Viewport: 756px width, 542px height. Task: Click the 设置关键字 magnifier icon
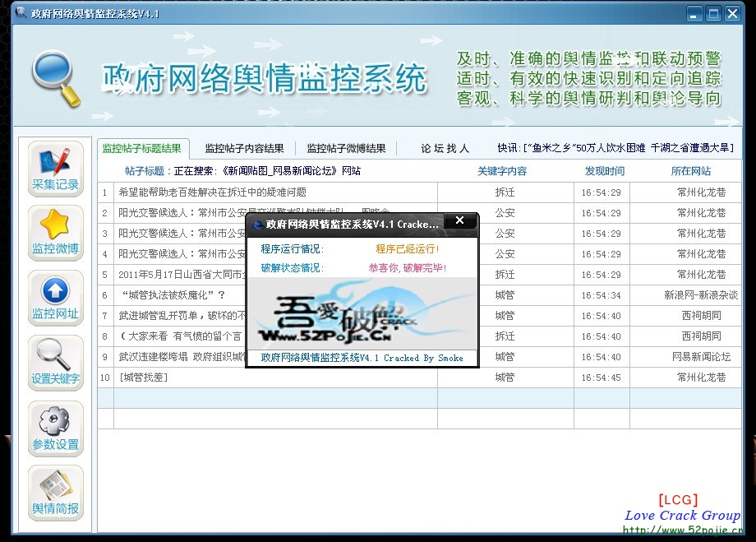[x=54, y=363]
